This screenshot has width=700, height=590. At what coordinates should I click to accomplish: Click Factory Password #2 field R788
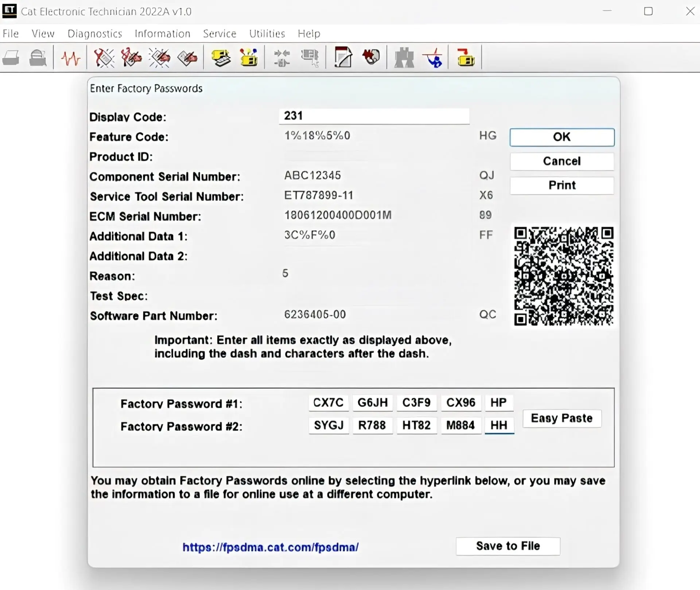tap(373, 425)
